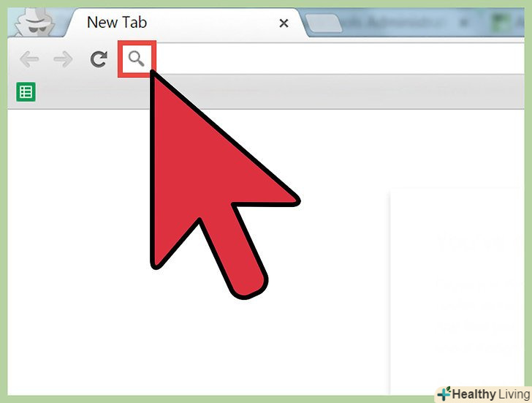The image size is (532, 403).
Task: Reload the current page
Action: coord(99,59)
